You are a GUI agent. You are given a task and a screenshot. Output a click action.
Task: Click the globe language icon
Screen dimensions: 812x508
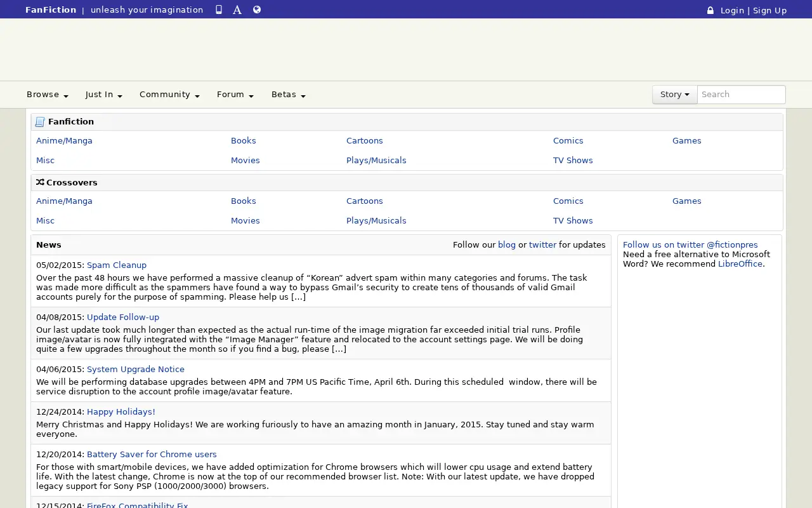click(257, 10)
